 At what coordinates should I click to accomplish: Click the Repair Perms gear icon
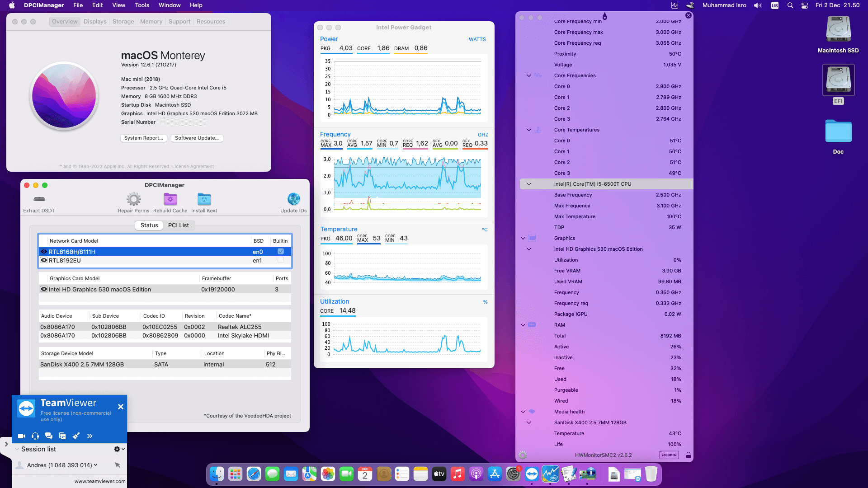tap(133, 199)
